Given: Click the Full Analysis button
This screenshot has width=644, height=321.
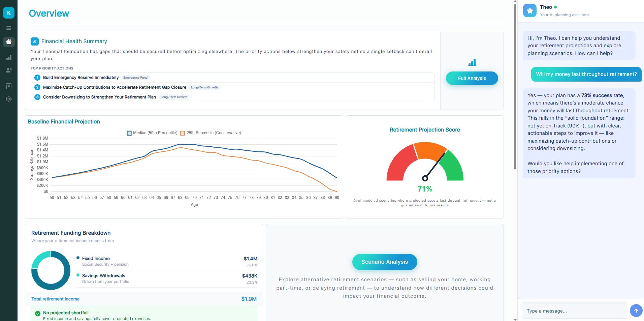Looking at the screenshot, I should tap(472, 78).
